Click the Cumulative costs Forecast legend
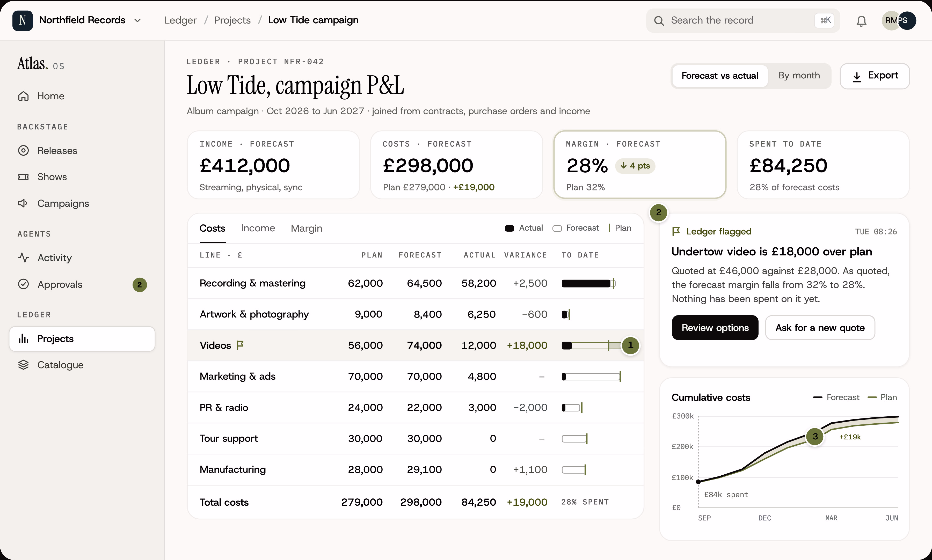This screenshot has width=932, height=560. 836,397
